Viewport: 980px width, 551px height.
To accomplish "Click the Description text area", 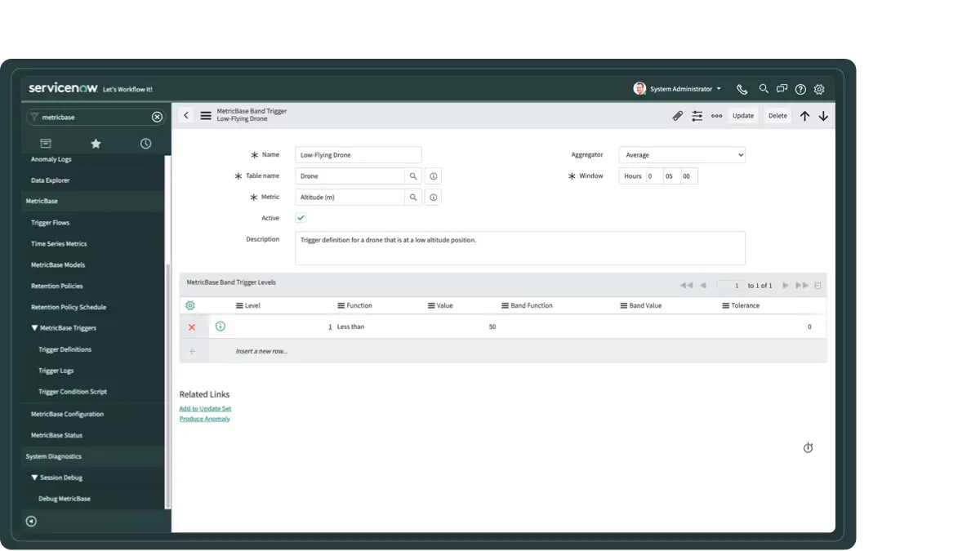I will pyautogui.click(x=520, y=248).
